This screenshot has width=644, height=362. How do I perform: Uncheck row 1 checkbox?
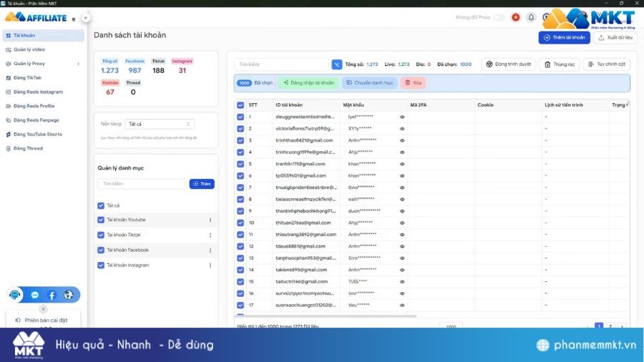point(240,117)
